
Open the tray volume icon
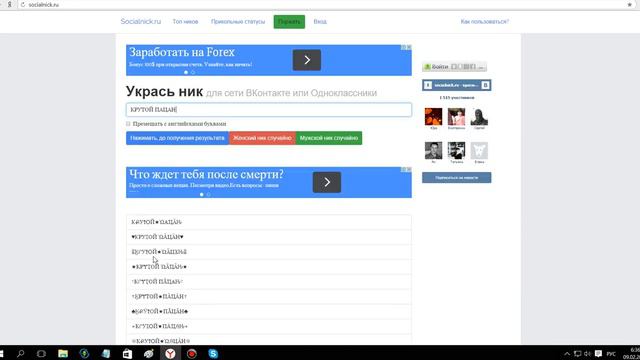pos(587,353)
